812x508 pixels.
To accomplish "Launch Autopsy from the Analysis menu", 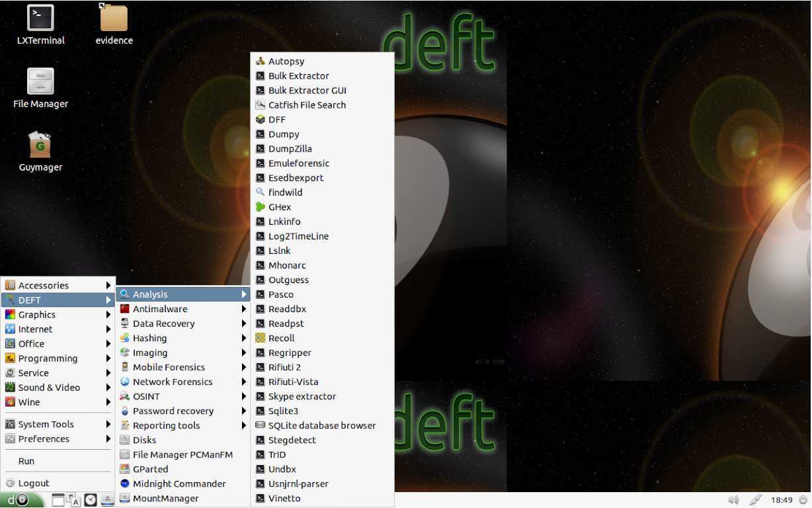I will (x=286, y=62).
